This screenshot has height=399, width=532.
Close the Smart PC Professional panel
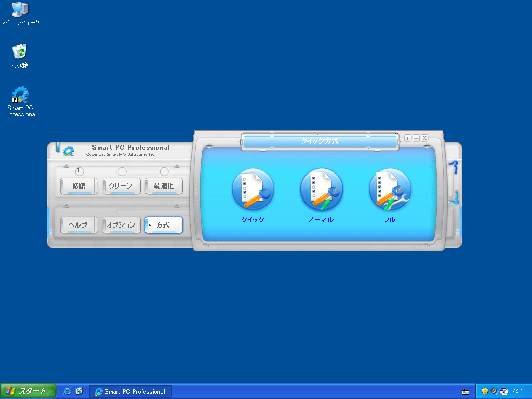[x=424, y=138]
